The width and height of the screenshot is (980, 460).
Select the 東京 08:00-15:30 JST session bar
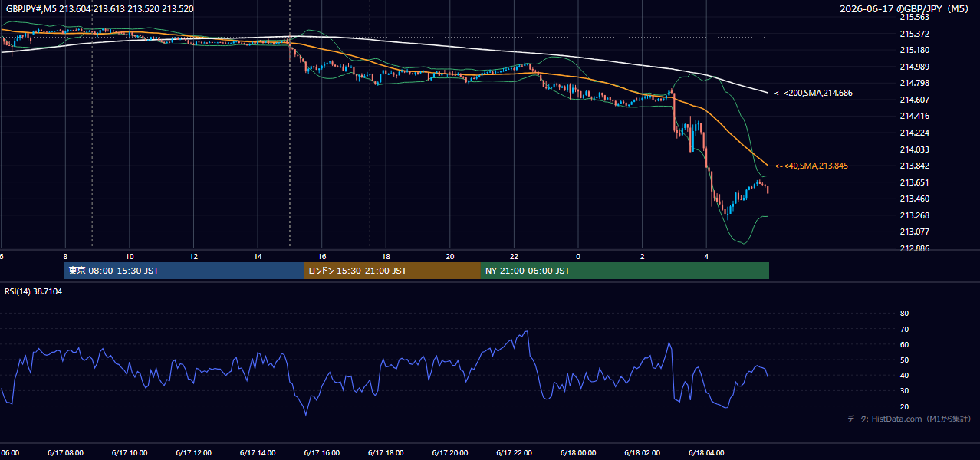coord(184,271)
